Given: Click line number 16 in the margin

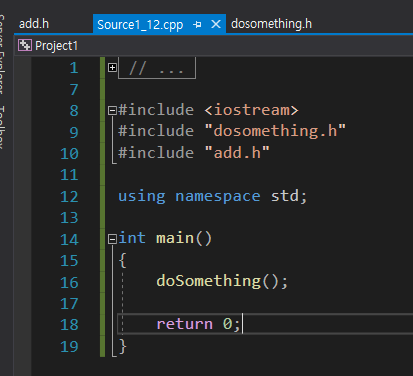Looking at the screenshot, I should pos(69,283).
